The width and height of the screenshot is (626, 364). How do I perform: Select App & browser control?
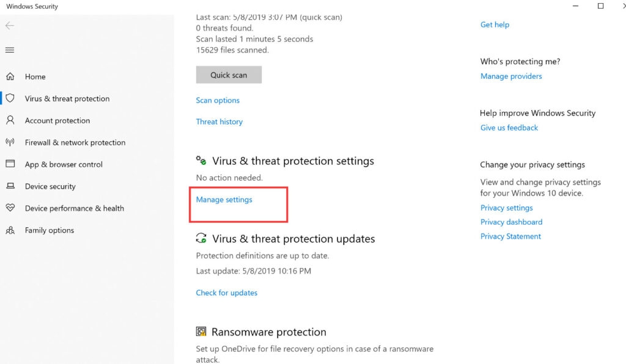(64, 164)
